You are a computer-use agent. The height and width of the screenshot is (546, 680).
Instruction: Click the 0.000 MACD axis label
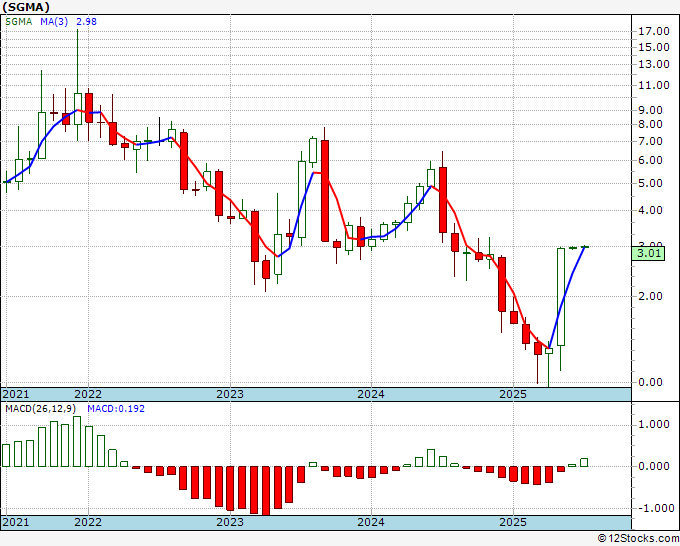654,467
